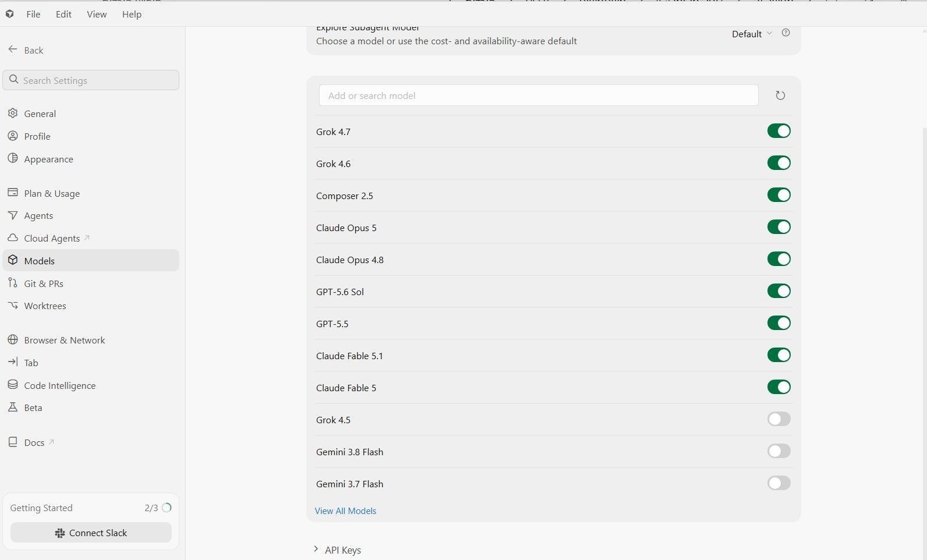This screenshot has height=560, width=927.
Task: Click the Plan & Usage card icon
Action: click(13, 193)
